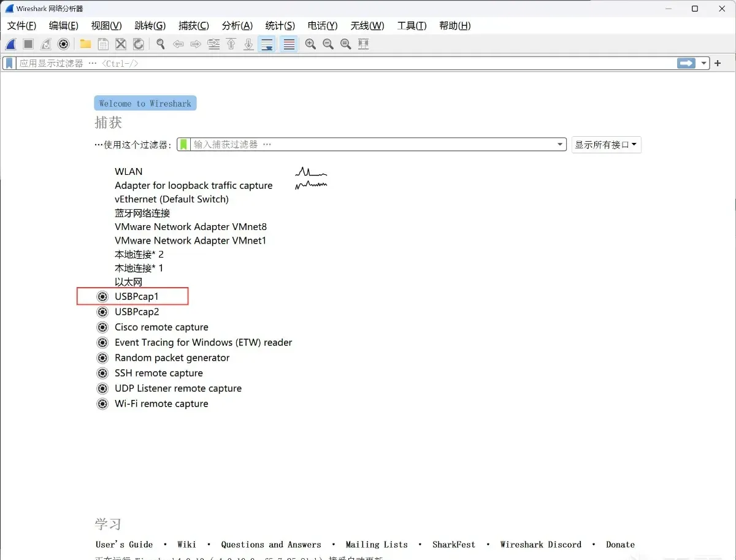Open the 编辑(E) menu
The height and width of the screenshot is (560, 736).
point(64,26)
